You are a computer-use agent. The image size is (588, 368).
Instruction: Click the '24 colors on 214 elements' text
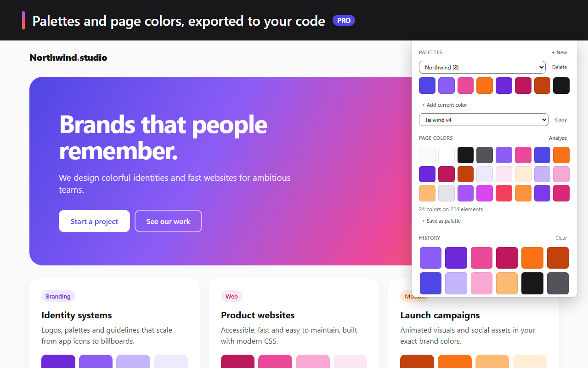[451, 209]
